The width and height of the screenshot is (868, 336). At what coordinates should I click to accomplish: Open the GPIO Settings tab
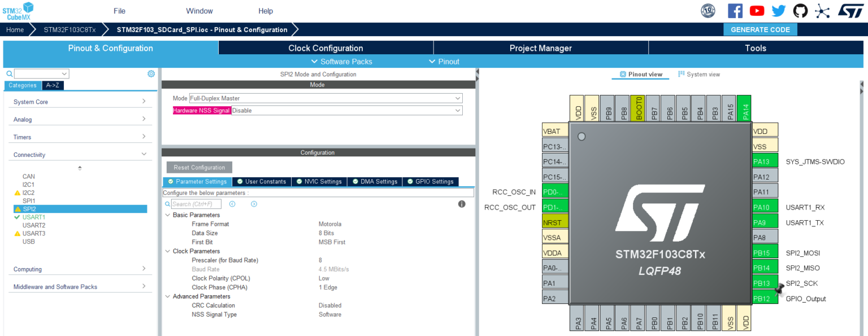pyautogui.click(x=430, y=181)
